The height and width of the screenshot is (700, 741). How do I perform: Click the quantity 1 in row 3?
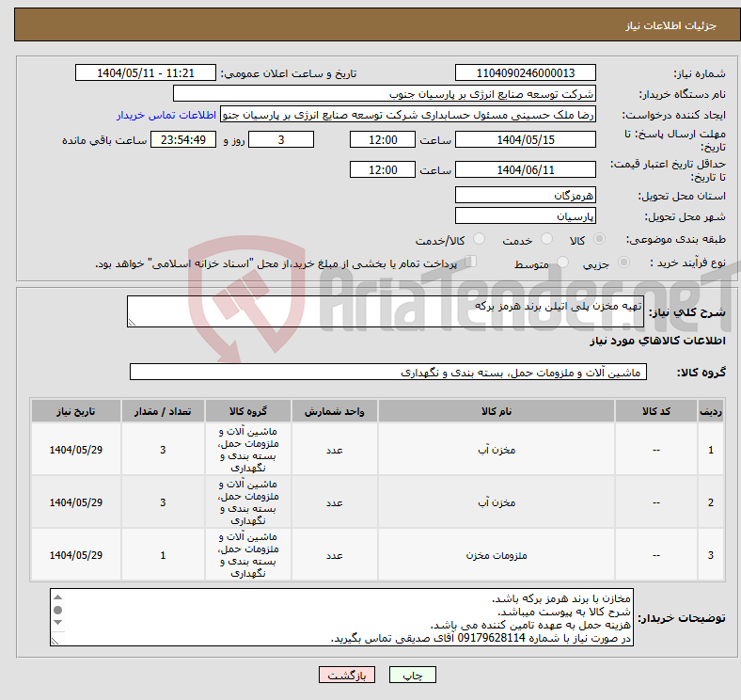pos(163,555)
